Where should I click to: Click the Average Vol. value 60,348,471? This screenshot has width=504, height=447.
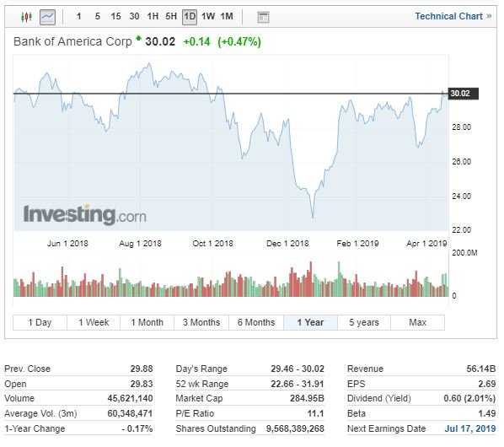point(130,413)
